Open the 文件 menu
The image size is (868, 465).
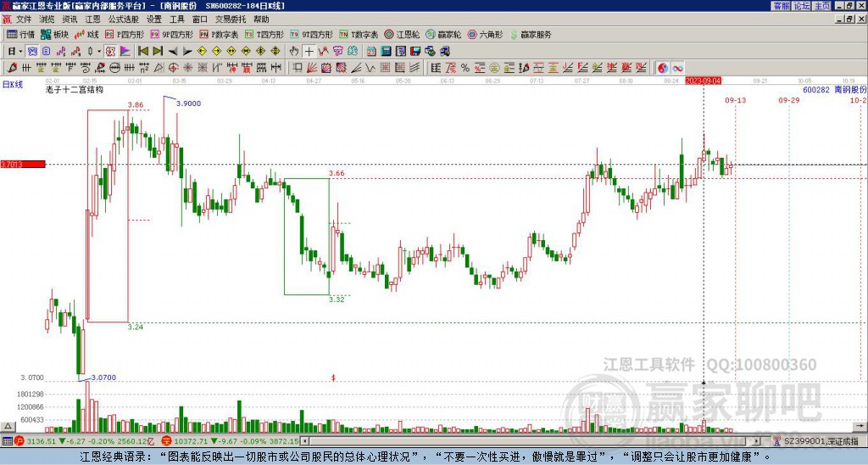[24, 20]
